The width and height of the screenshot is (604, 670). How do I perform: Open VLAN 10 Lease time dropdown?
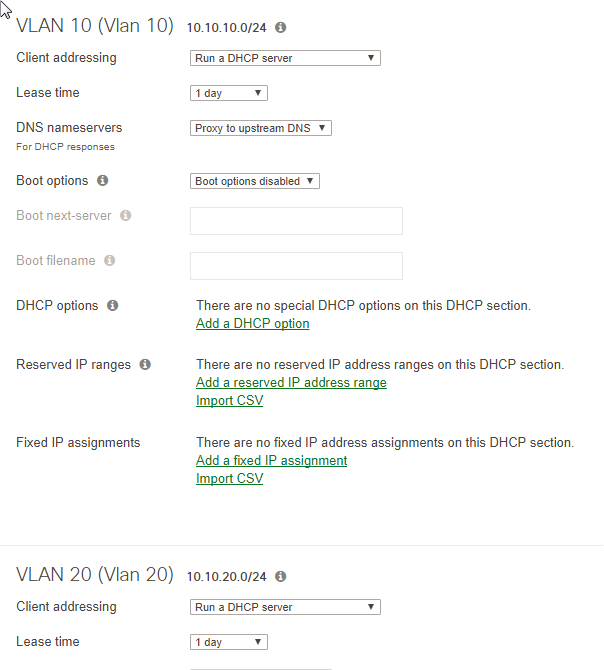[x=229, y=93]
